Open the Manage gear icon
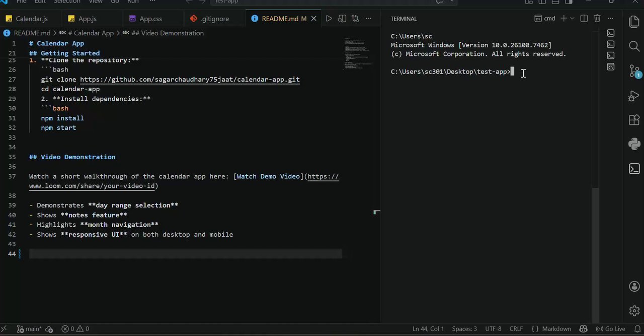This screenshot has height=336, width=644. click(634, 311)
